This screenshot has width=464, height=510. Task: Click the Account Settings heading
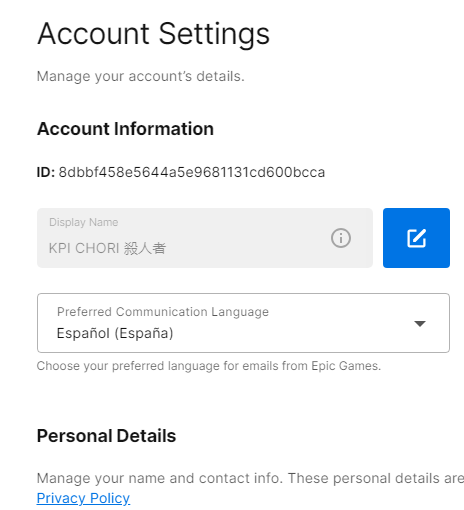pos(153,34)
